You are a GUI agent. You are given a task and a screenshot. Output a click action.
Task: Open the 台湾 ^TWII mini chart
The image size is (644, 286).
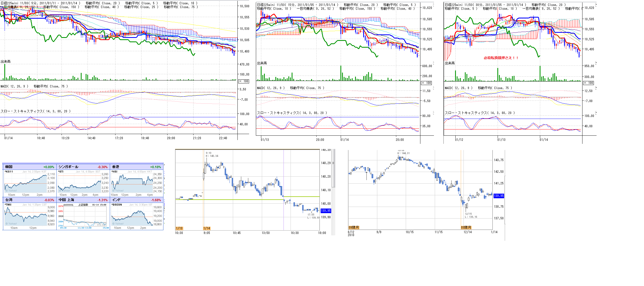point(26,216)
